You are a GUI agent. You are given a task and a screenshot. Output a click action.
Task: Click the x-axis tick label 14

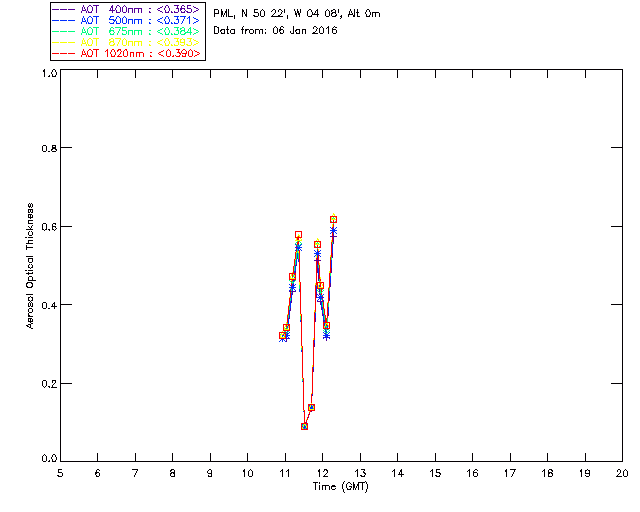point(398,473)
